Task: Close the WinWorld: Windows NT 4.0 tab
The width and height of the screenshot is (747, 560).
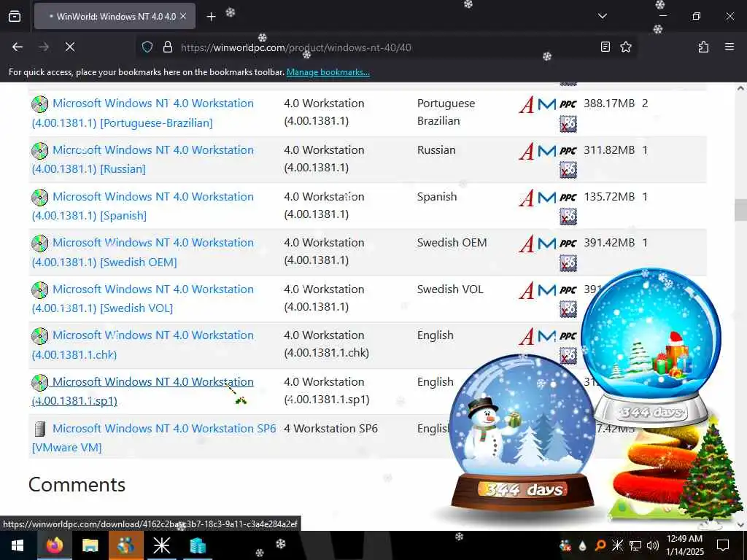Action: 183,16
